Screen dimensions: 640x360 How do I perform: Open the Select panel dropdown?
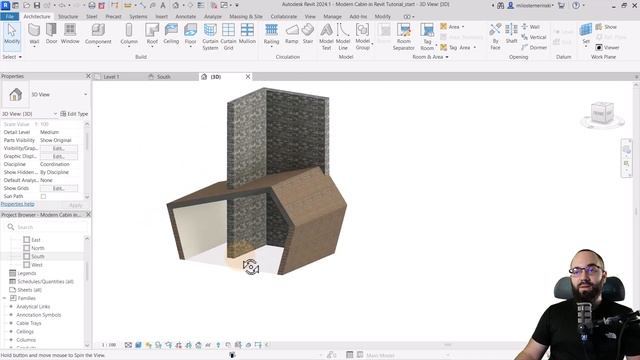[x=12, y=57]
